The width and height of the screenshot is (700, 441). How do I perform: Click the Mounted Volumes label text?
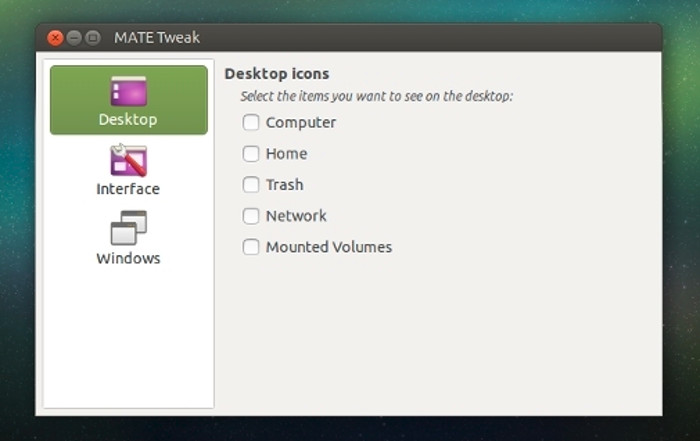[x=329, y=247]
